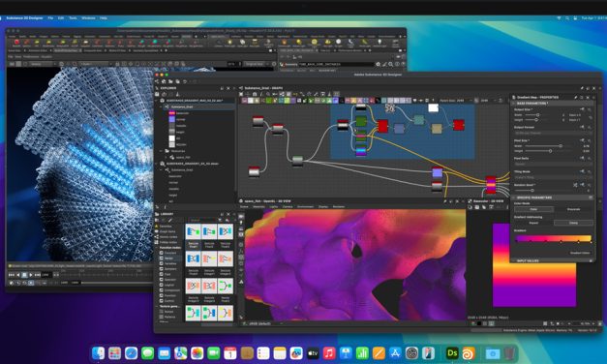The height and width of the screenshot is (364, 607).
Task: Select FxMap nodes in the Library list
Action: [x=168, y=242]
